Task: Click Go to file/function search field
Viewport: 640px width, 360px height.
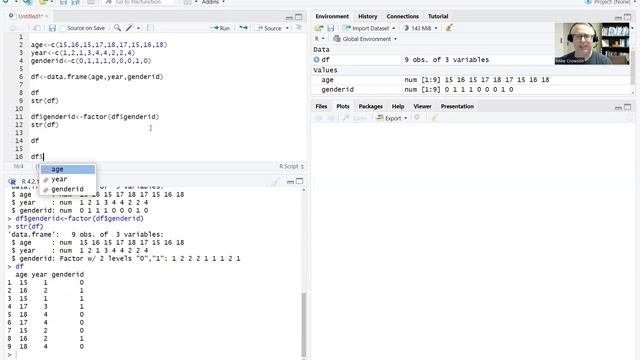Action: [139, 2]
